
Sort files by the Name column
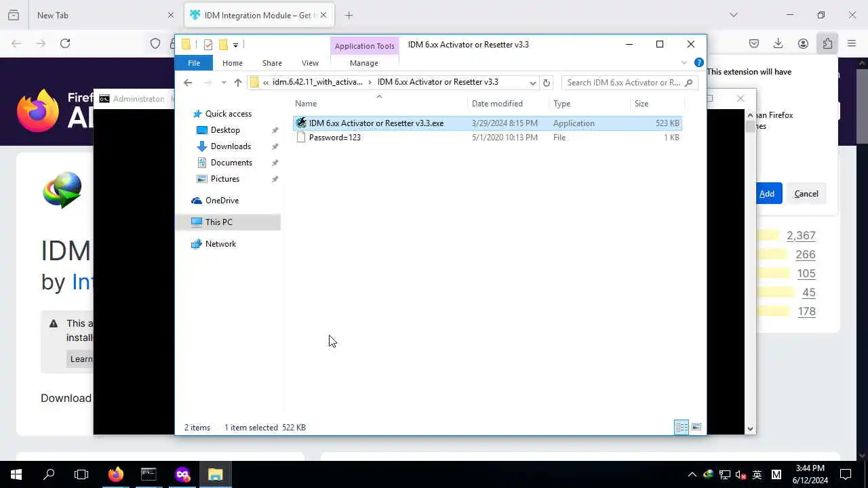click(x=379, y=104)
